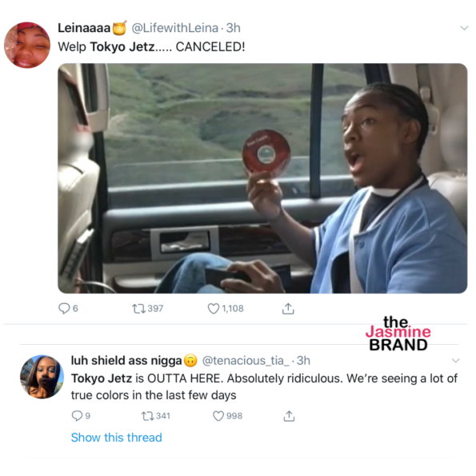Viewport: 476px width, 476px height.
Task: Click the Tokyo Jetz bold text in first tweet
Action: [x=122, y=46]
